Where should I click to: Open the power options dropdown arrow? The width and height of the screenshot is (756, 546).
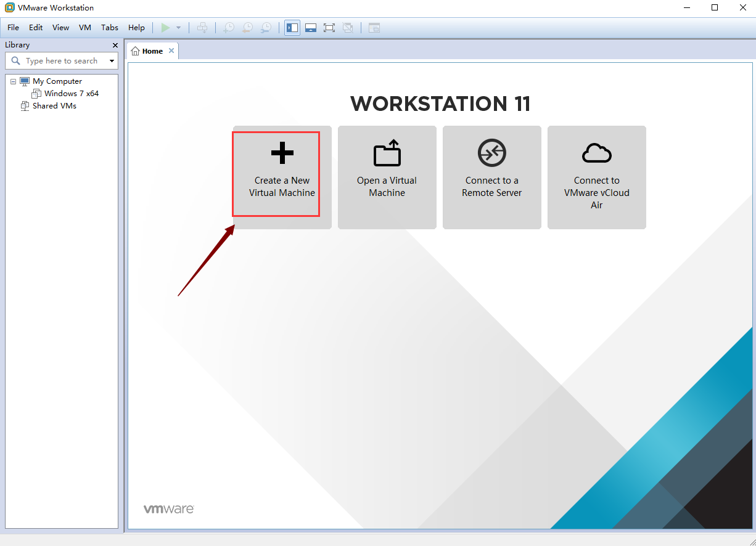tap(179, 28)
